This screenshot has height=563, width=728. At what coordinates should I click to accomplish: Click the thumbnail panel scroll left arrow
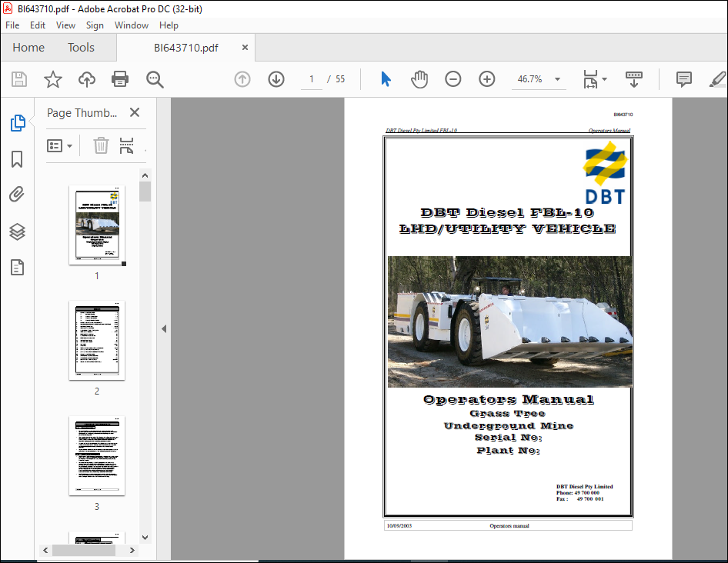point(45,550)
